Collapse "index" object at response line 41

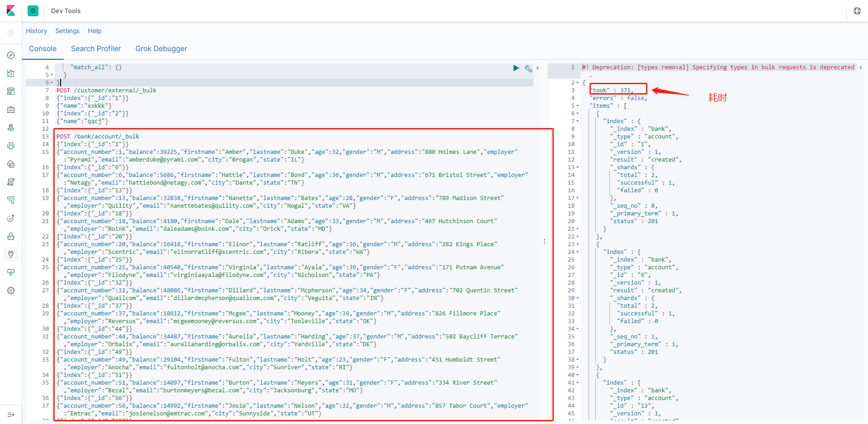point(577,383)
